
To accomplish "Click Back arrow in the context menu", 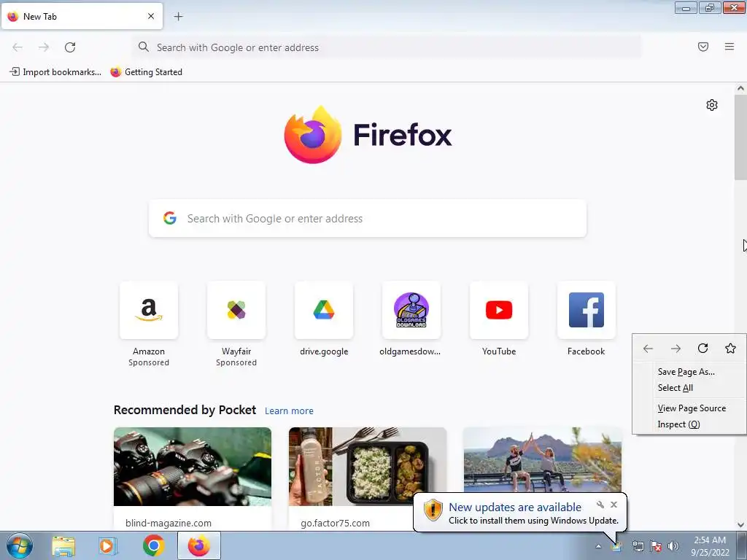I will coord(648,349).
